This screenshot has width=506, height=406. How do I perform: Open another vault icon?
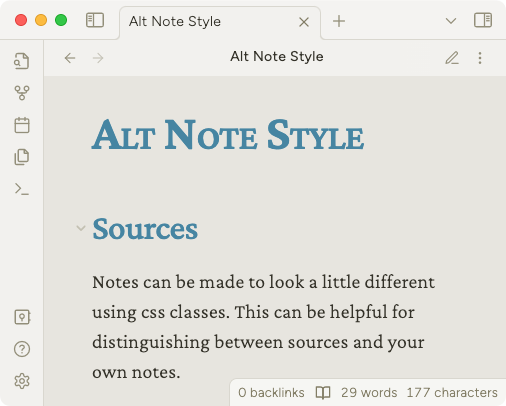pos(22,317)
